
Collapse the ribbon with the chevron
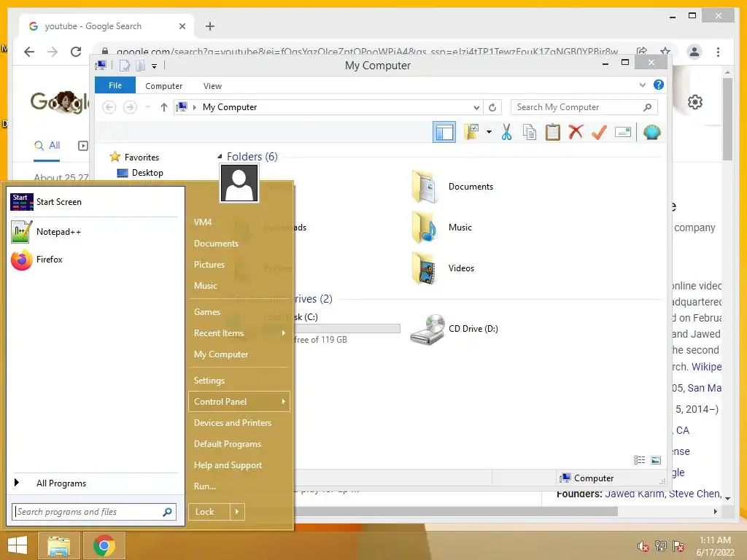click(x=642, y=85)
